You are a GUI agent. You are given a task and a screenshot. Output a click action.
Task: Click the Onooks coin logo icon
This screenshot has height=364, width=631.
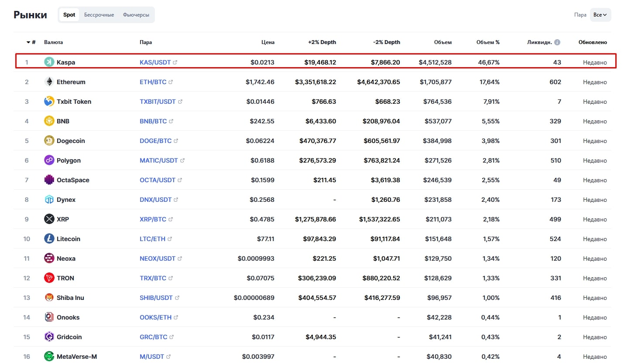click(x=49, y=317)
